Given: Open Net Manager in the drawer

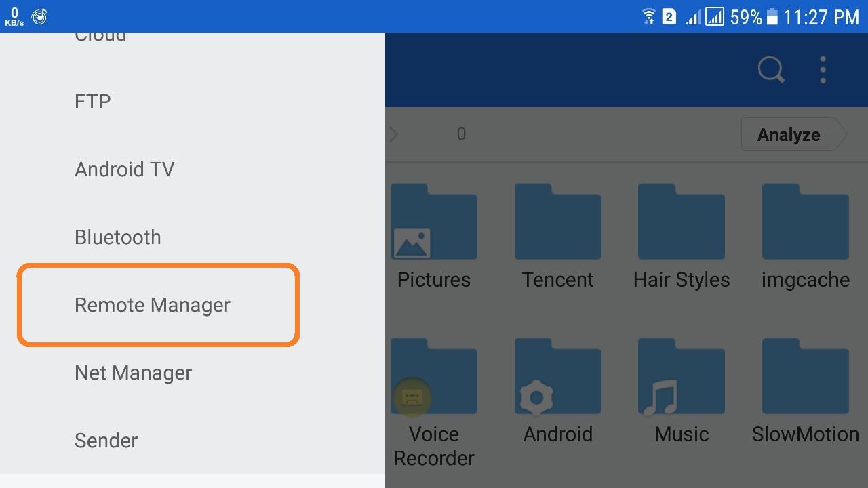Looking at the screenshot, I should pos(134,373).
